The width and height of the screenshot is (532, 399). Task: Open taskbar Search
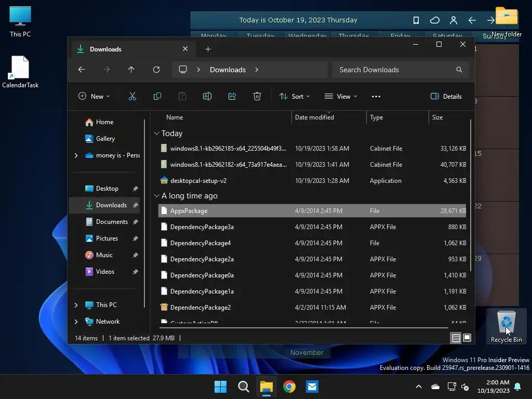click(x=243, y=387)
